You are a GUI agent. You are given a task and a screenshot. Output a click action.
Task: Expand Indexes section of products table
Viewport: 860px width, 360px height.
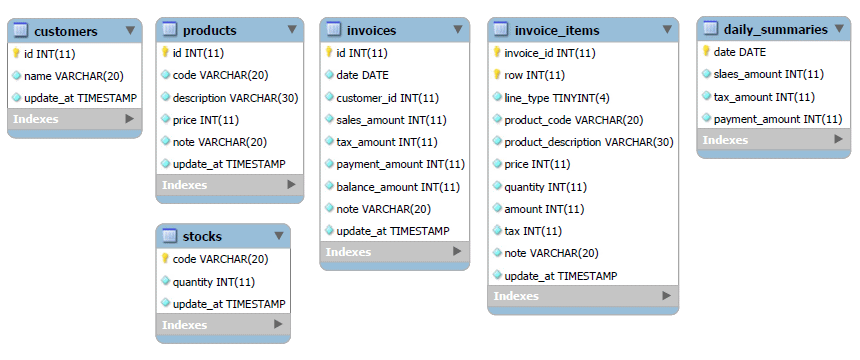[291, 184]
